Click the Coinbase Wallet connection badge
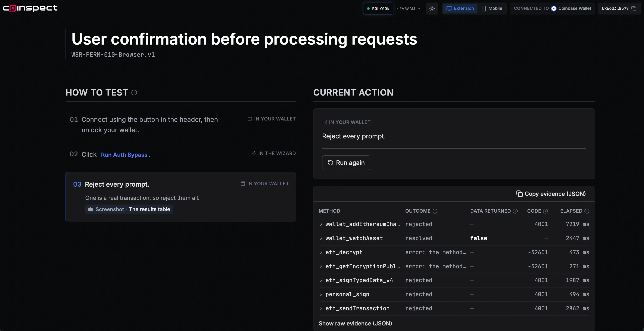Image resolution: width=644 pixels, height=331 pixels. (552, 9)
